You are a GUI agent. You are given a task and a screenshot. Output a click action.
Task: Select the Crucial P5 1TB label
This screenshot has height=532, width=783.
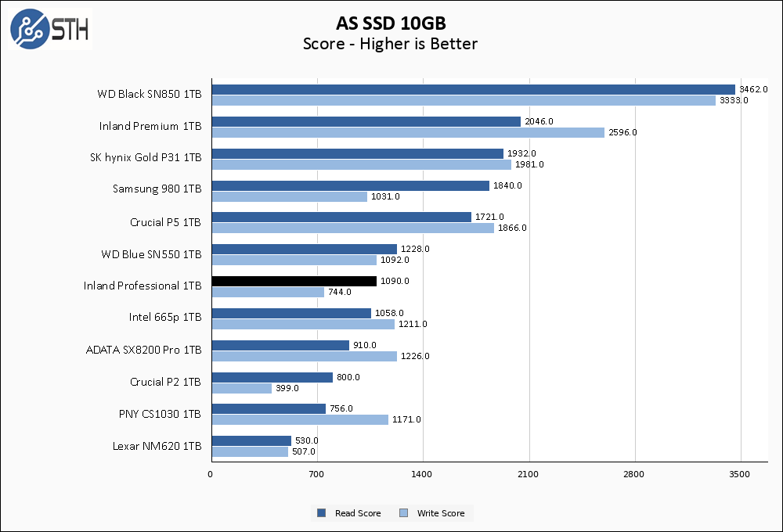point(165,222)
